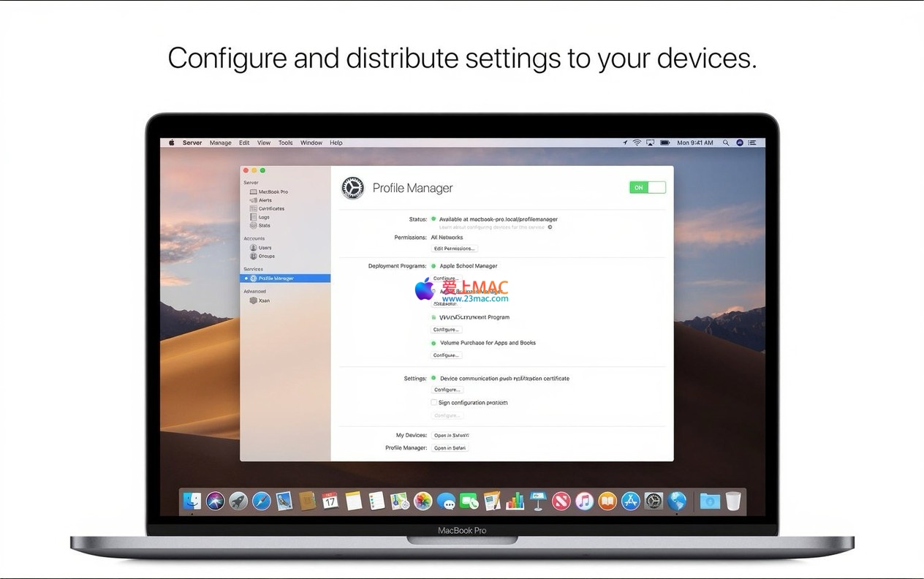Viewport: 924px width, 579px height.
Task: Click the Edit Permissions button
Action: tap(454, 249)
